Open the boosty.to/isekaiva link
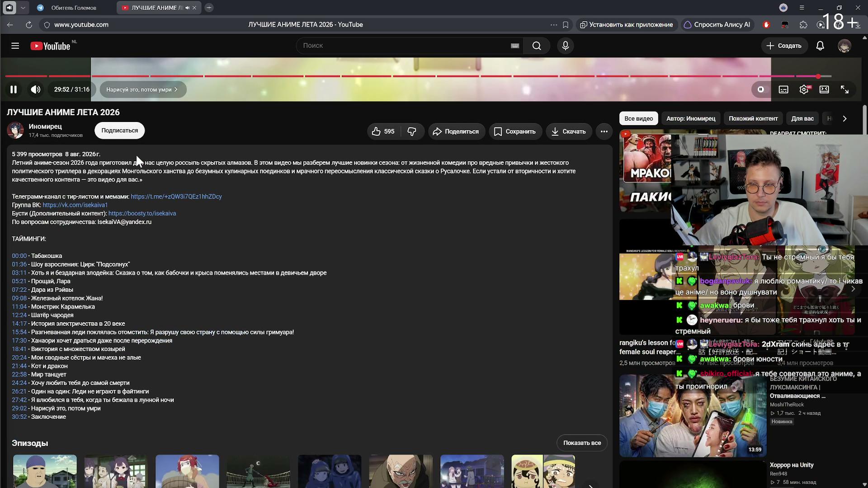Screen dimensions: 868x488 (x=142, y=213)
